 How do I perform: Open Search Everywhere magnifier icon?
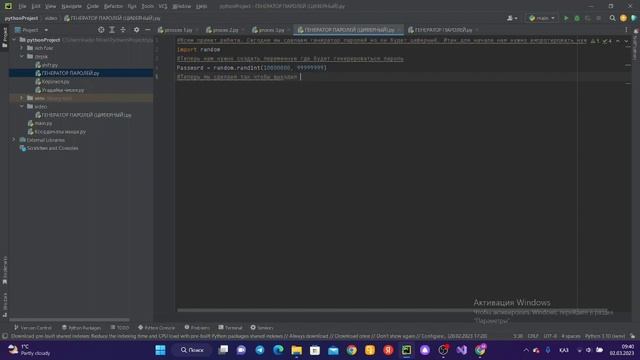click(x=612, y=18)
